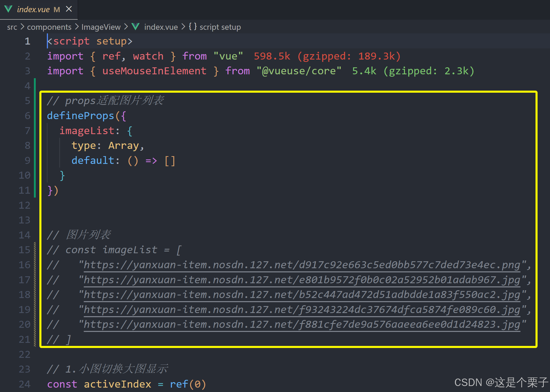550x392 pixels.
Task: Select script setup breadcrumb symbol
Action: coord(220,27)
